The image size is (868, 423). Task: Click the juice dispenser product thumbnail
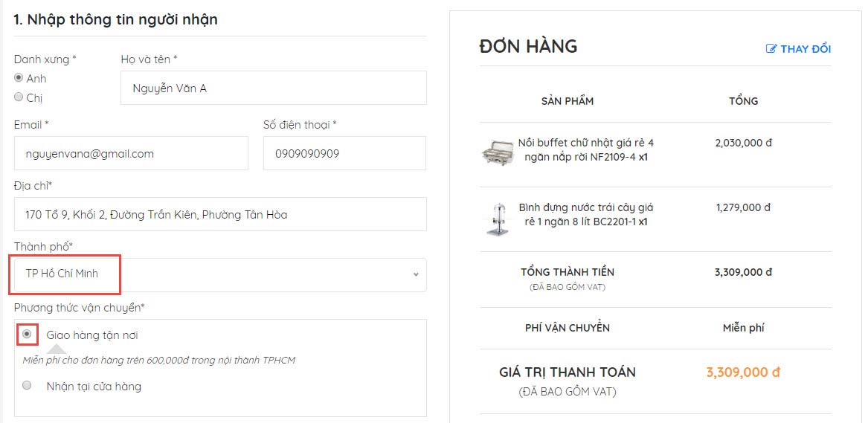click(497, 218)
